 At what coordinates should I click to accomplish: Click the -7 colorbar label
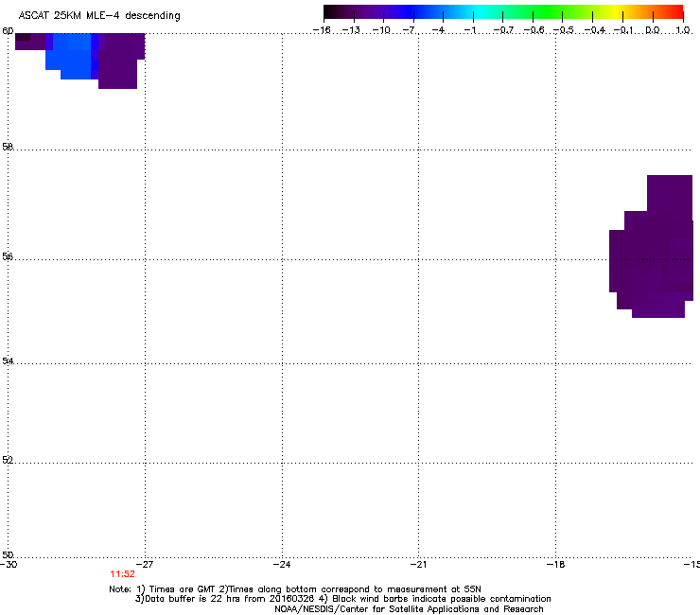[x=410, y=30]
